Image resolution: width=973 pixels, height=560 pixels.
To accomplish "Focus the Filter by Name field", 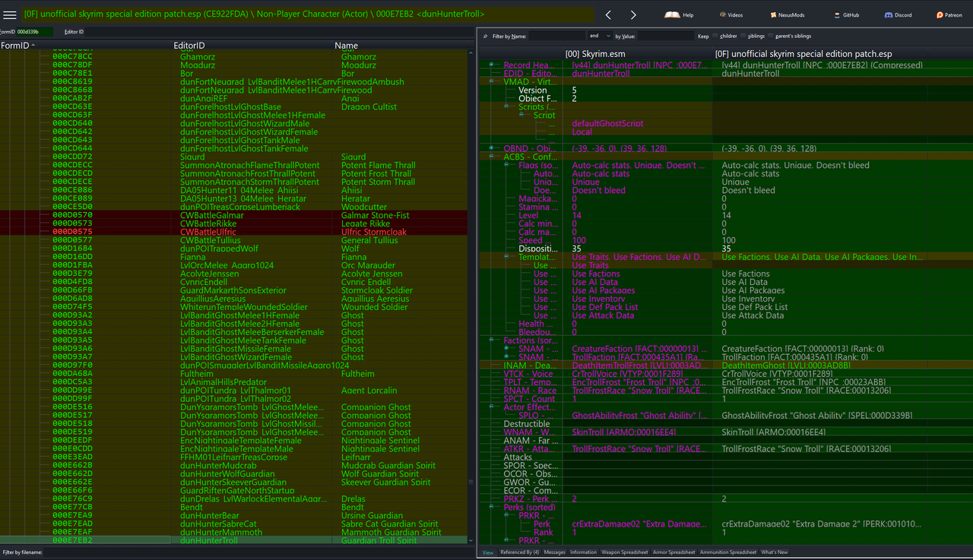I will point(556,36).
